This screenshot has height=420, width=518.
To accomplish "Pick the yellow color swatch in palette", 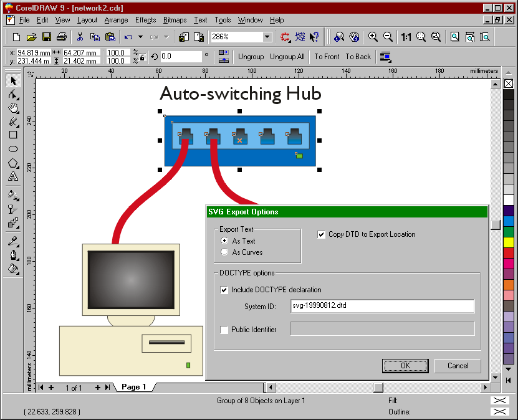I will click(509, 241).
